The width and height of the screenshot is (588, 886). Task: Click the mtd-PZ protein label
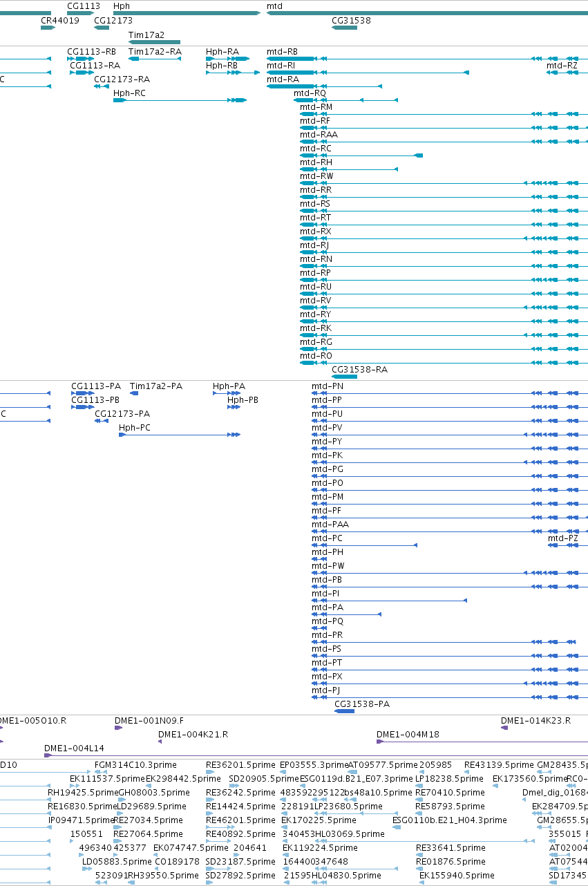(563, 538)
